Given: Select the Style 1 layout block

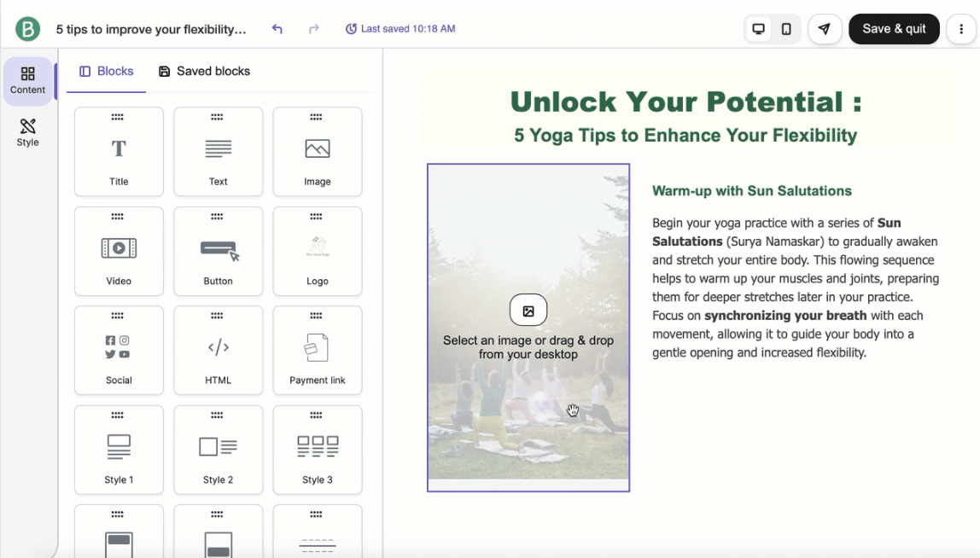Looking at the screenshot, I should pyautogui.click(x=119, y=450).
